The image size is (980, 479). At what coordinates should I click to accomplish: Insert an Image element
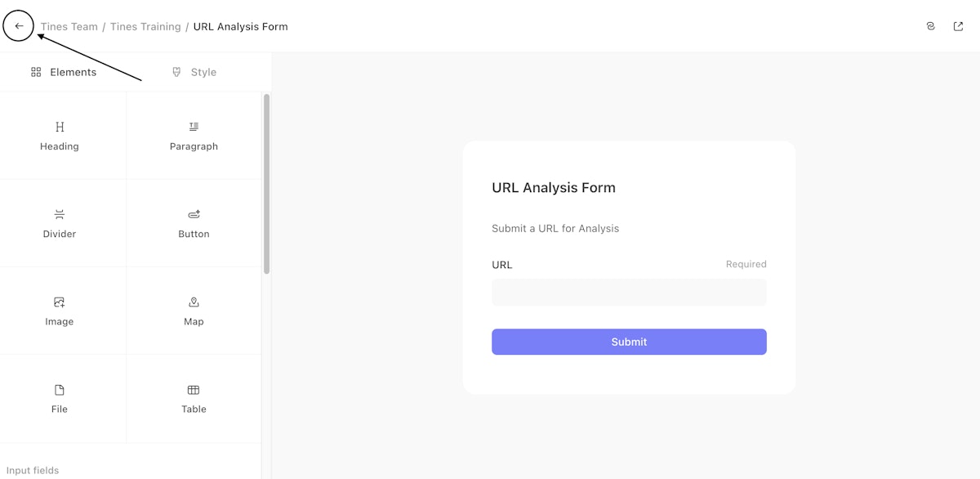coord(60,311)
